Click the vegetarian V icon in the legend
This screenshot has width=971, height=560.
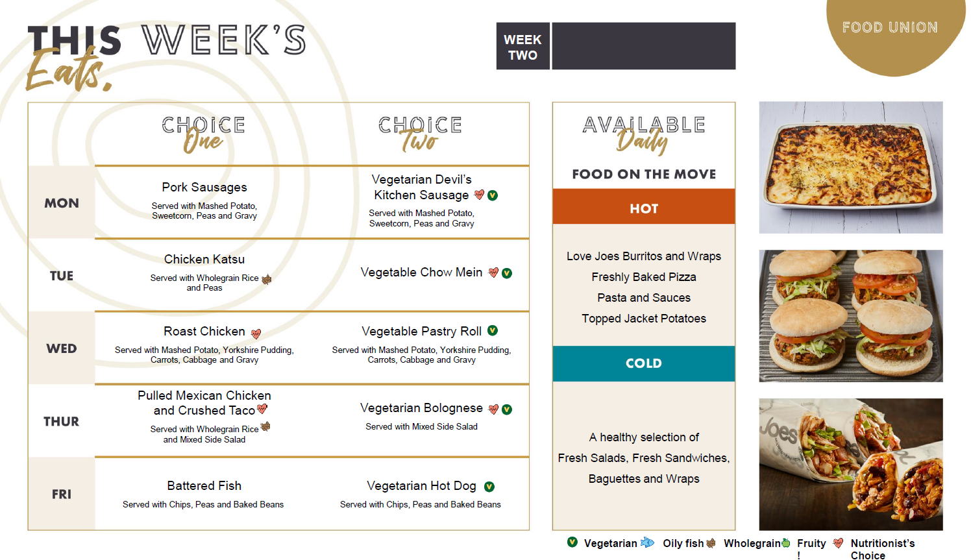tap(572, 542)
